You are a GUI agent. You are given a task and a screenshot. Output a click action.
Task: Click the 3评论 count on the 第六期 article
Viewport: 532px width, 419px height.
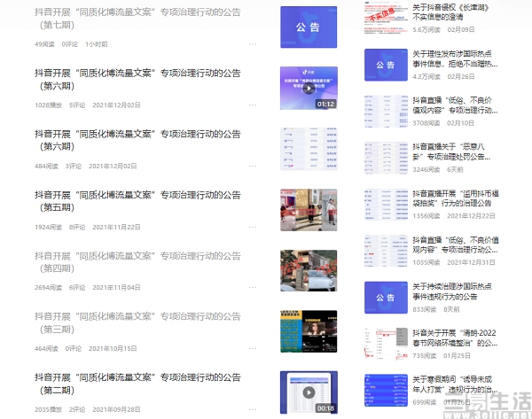click(x=74, y=167)
